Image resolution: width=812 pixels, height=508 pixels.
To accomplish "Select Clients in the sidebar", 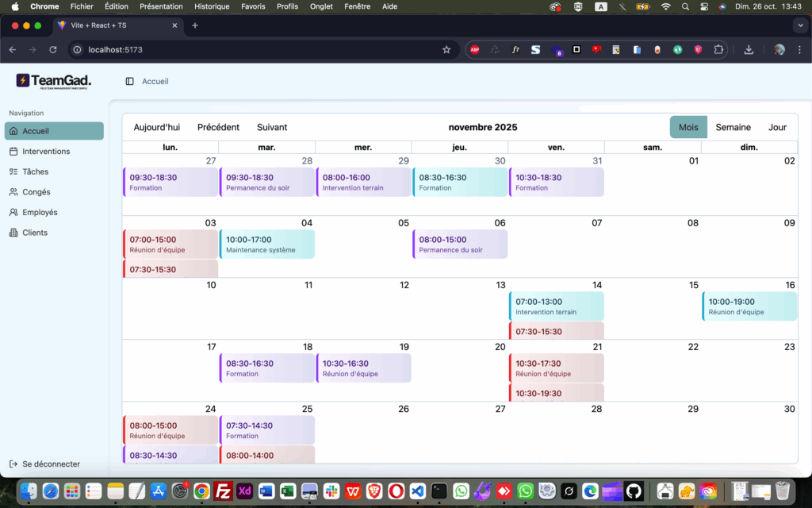I will [35, 233].
